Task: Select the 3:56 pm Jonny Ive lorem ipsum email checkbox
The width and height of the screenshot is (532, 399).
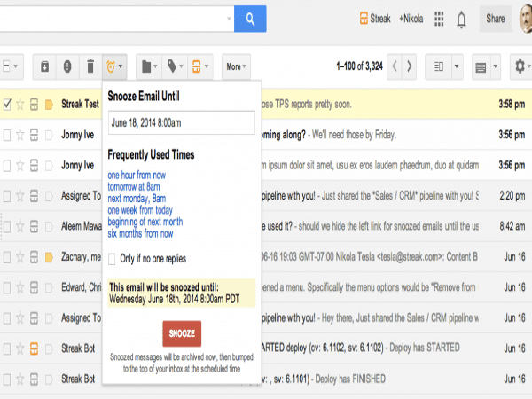Action: click(x=7, y=166)
